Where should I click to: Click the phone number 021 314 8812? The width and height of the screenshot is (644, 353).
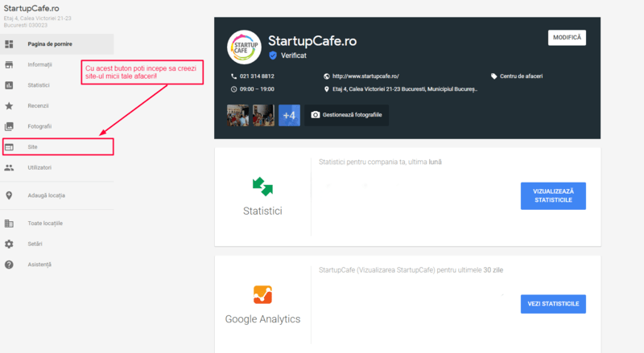[x=257, y=76]
